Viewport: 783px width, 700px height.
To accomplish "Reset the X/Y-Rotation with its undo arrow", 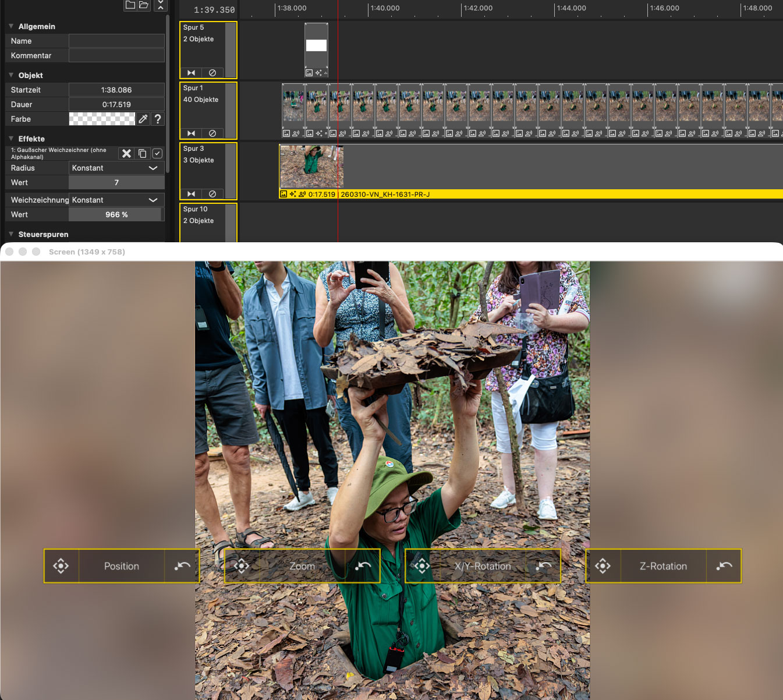I will click(543, 566).
